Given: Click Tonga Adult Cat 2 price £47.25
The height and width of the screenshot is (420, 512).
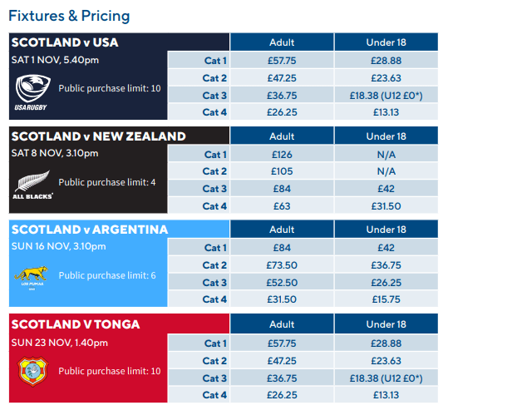Looking at the screenshot, I should tap(282, 360).
